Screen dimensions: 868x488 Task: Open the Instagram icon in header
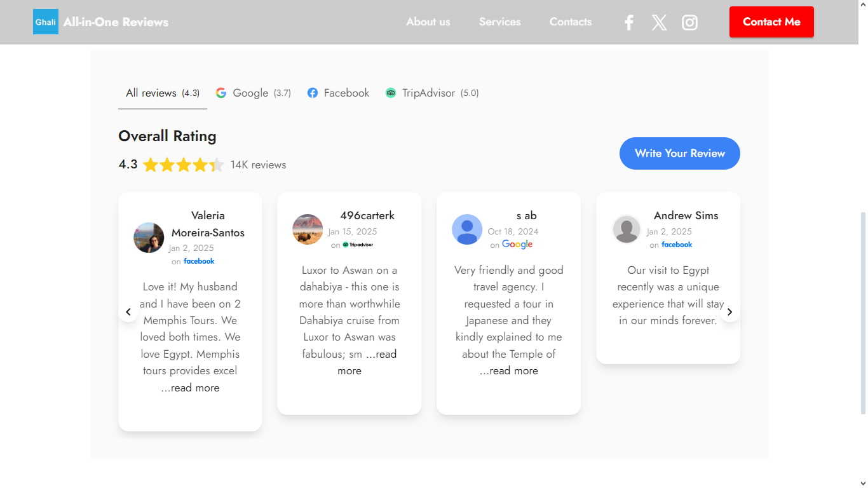[689, 23]
